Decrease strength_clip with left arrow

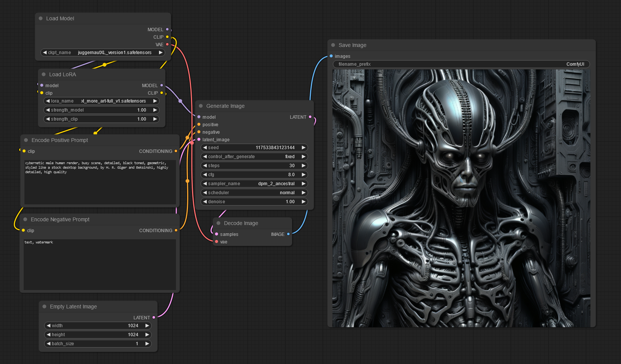pyautogui.click(x=48, y=119)
